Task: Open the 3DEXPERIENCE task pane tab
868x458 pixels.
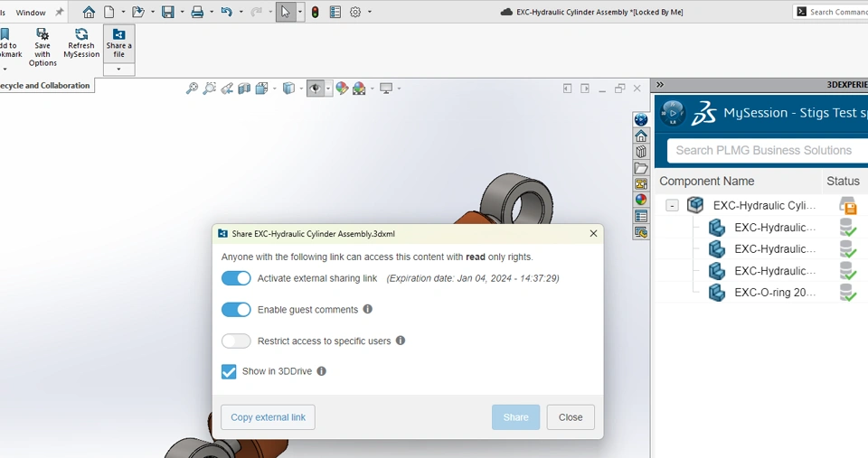Action: [x=641, y=119]
